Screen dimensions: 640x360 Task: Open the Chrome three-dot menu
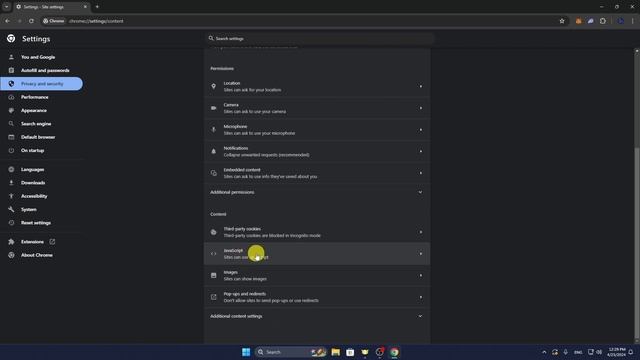click(632, 21)
